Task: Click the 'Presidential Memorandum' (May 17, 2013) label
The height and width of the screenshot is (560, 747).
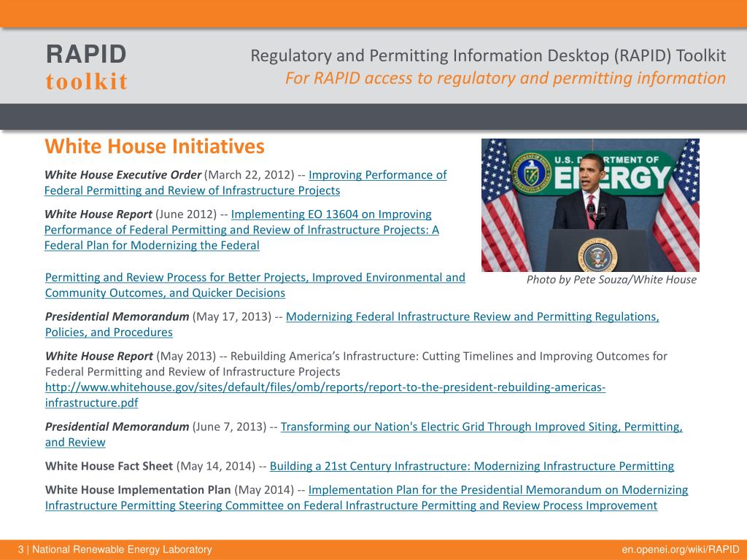Action: pos(117,316)
